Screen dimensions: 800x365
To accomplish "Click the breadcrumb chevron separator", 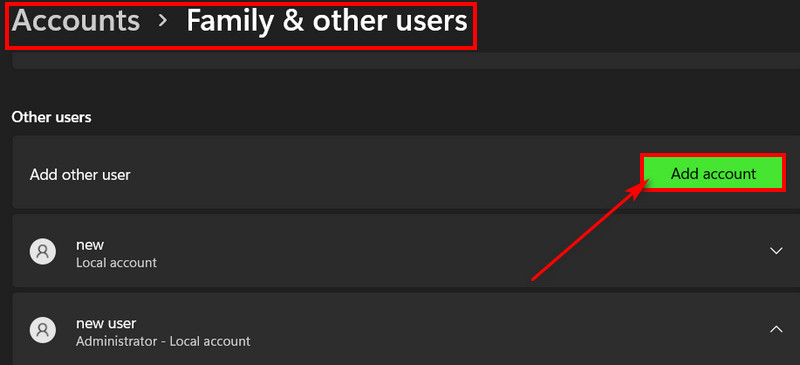I will [163, 21].
